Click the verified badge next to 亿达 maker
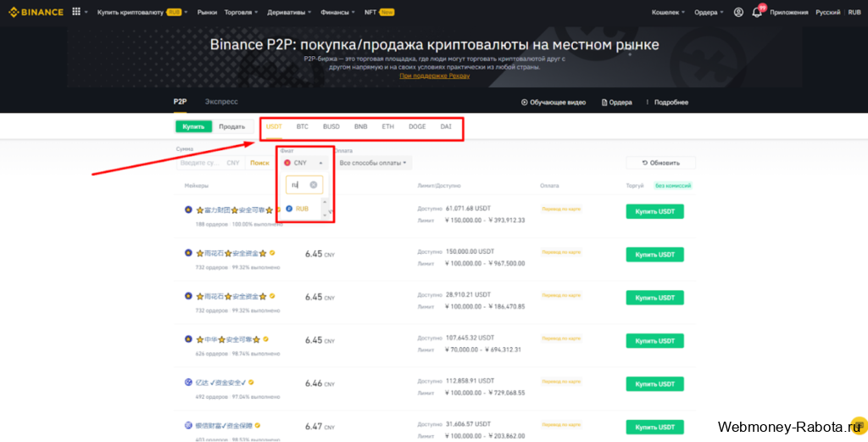The image size is (868, 442). [251, 382]
